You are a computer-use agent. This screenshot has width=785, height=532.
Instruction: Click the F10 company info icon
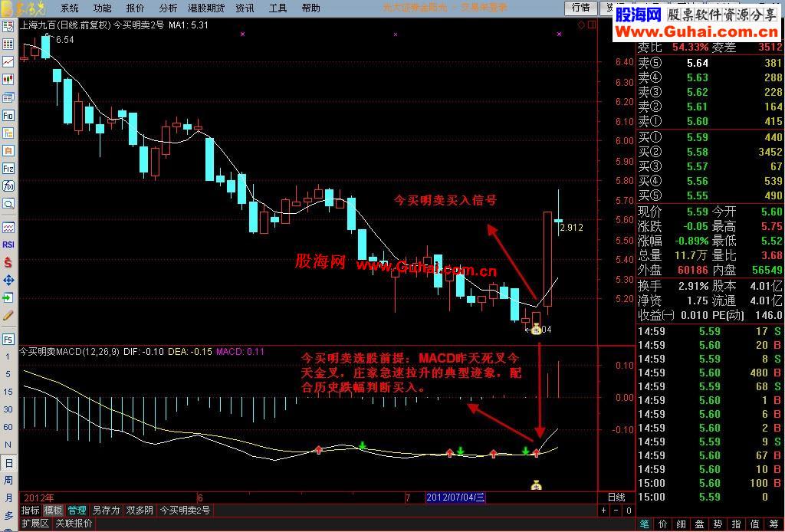[8, 116]
